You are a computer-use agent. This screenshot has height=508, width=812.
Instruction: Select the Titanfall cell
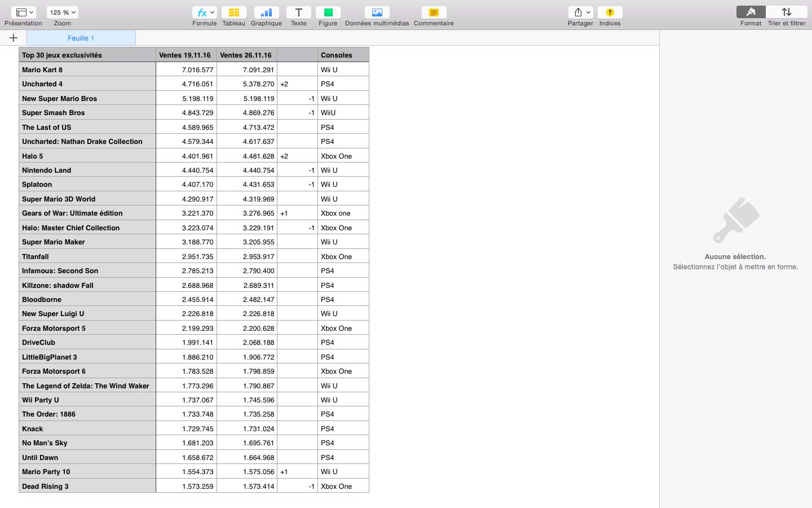coord(87,256)
